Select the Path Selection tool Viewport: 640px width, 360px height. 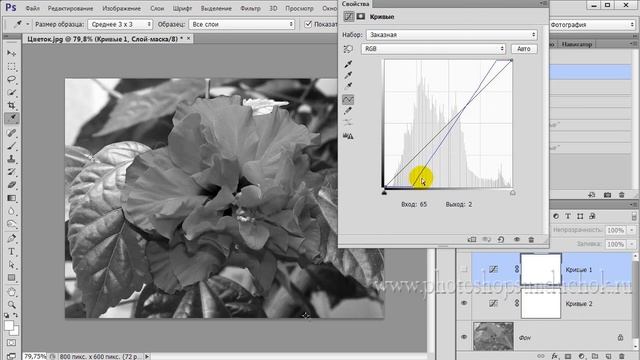click(x=11, y=264)
